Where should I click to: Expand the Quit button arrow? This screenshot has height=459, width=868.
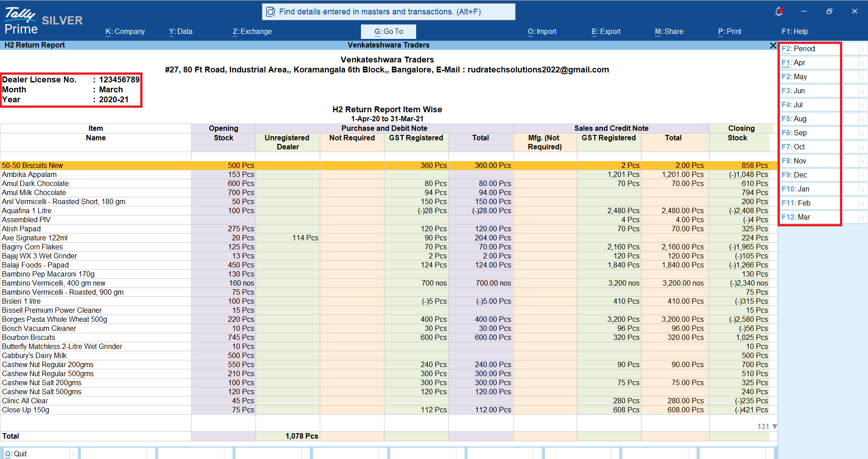73,454
